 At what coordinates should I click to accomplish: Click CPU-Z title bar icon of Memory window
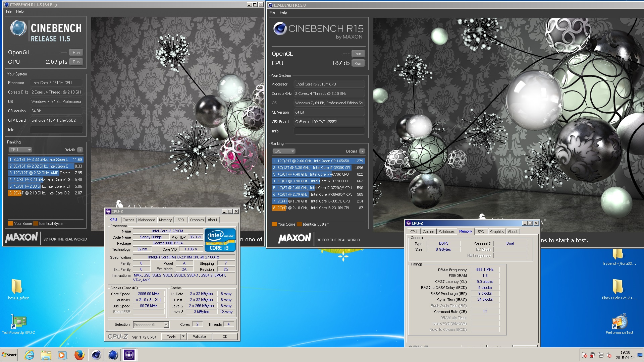click(408, 223)
